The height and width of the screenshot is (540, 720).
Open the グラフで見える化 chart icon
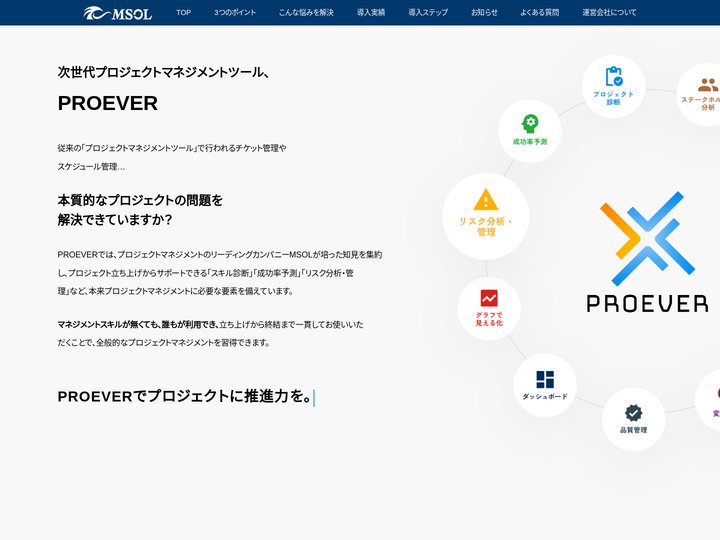coord(489,298)
